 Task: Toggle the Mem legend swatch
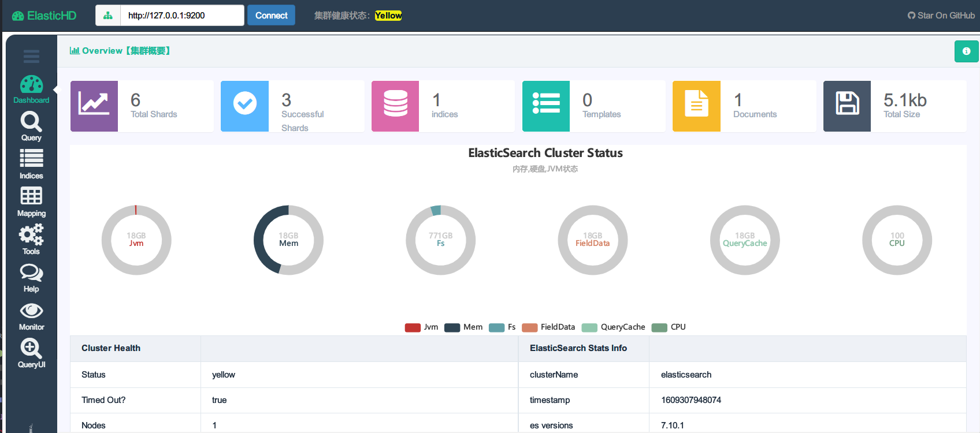tap(452, 327)
